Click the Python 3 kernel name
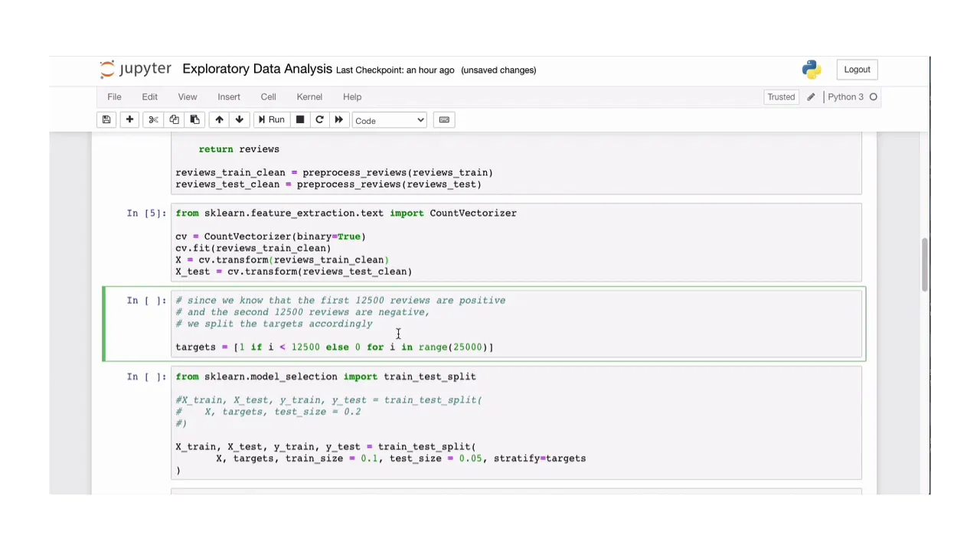This screenshot has height=551, width=980. point(845,97)
